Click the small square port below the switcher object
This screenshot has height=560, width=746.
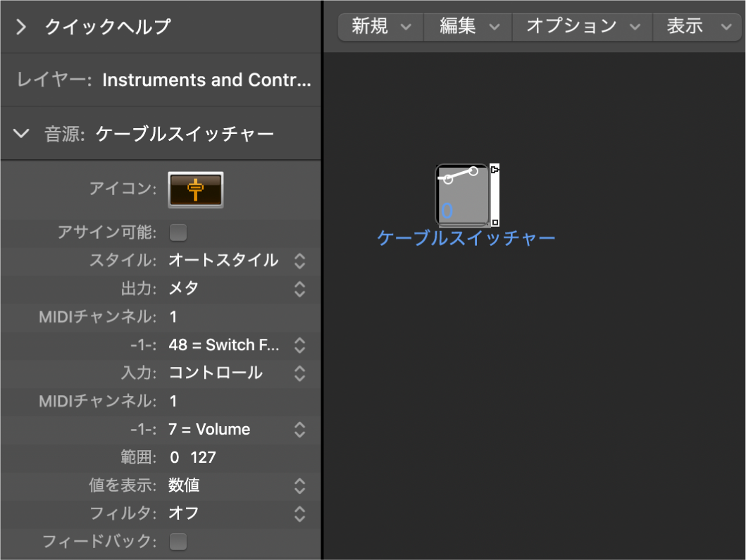tap(495, 223)
